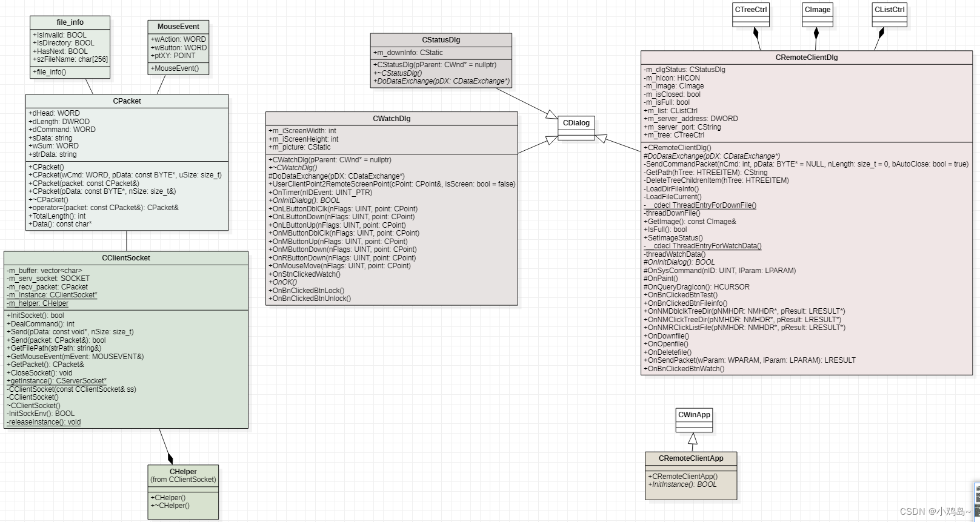Select the MouseEvent class title
Screen dimensions: 980x522
pos(178,27)
